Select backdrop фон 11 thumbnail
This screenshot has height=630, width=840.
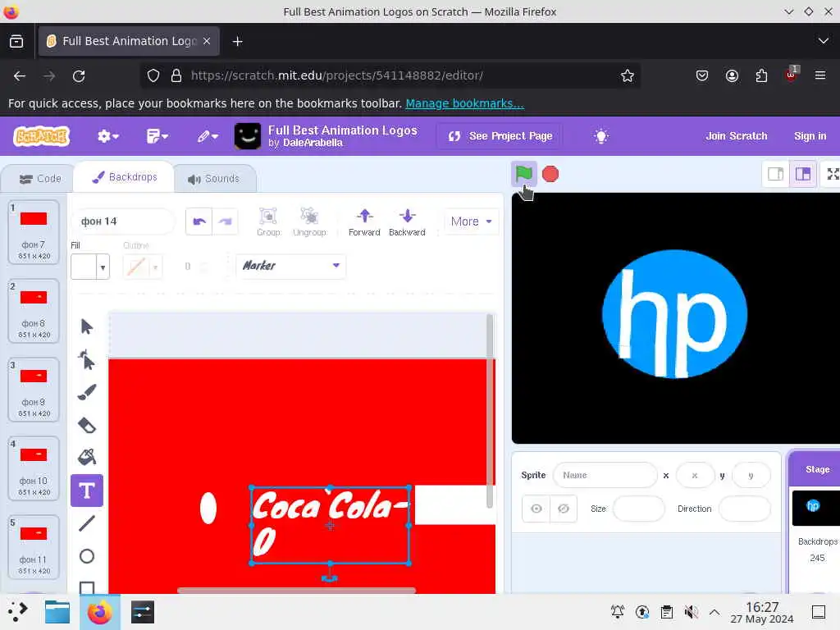click(33, 547)
